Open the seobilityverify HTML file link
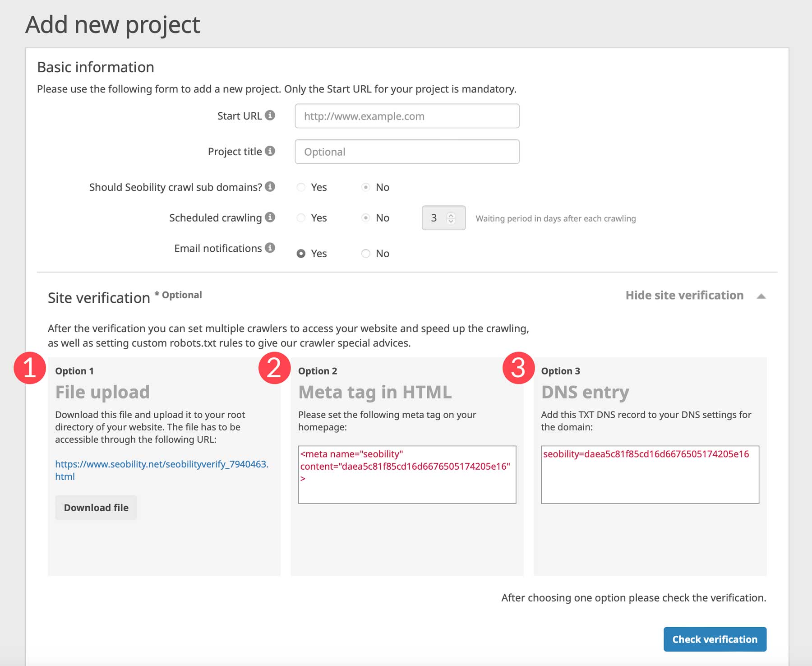 [161, 464]
